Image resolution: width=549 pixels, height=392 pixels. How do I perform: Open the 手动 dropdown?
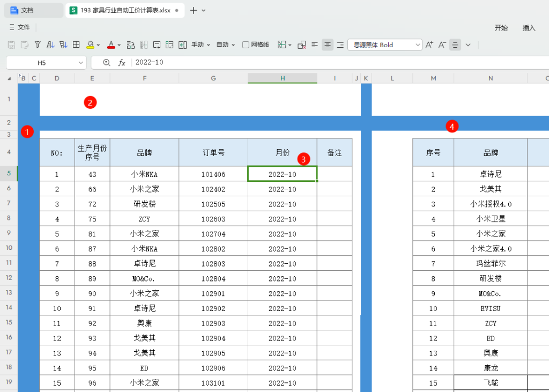tap(201, 45)
